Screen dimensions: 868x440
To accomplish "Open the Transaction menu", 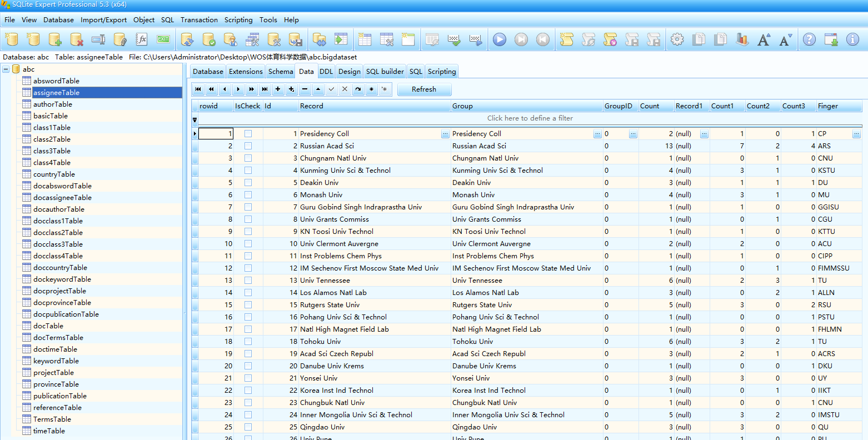I will (x=199, y=20).
